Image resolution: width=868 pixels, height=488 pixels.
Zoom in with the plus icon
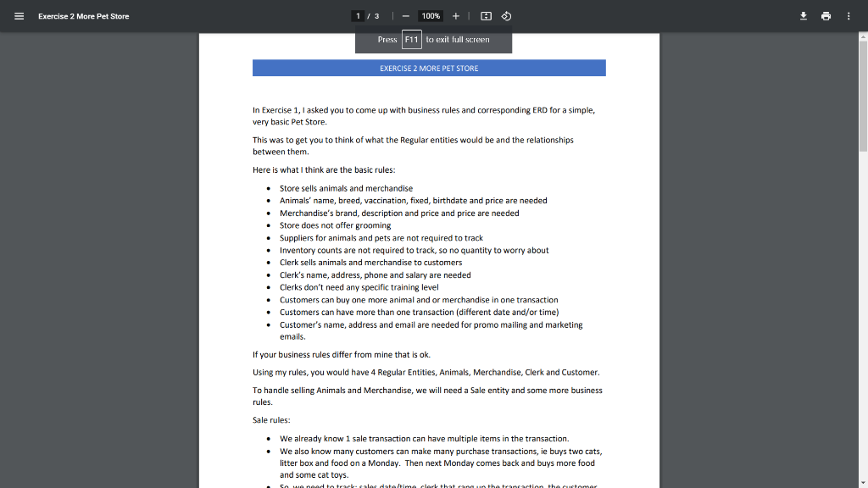[455, 16]
